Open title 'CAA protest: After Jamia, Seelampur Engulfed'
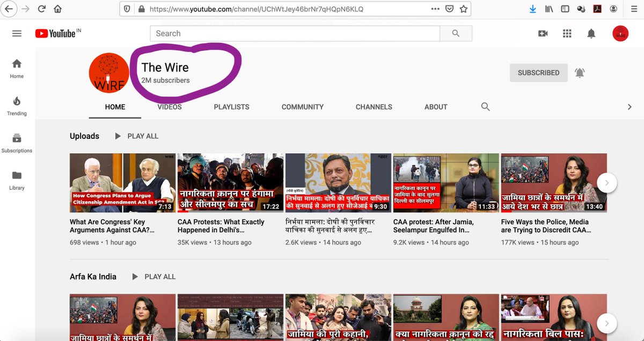The image size is (644, 341). pyautogui.click(x=434, y=226)
